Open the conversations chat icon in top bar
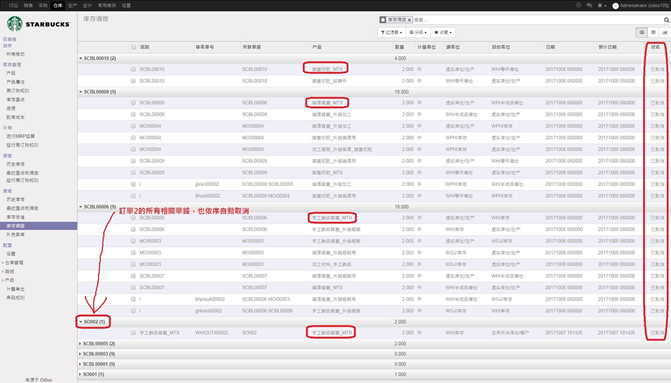This screenshot has width=671, height=383. pos(589,6)
